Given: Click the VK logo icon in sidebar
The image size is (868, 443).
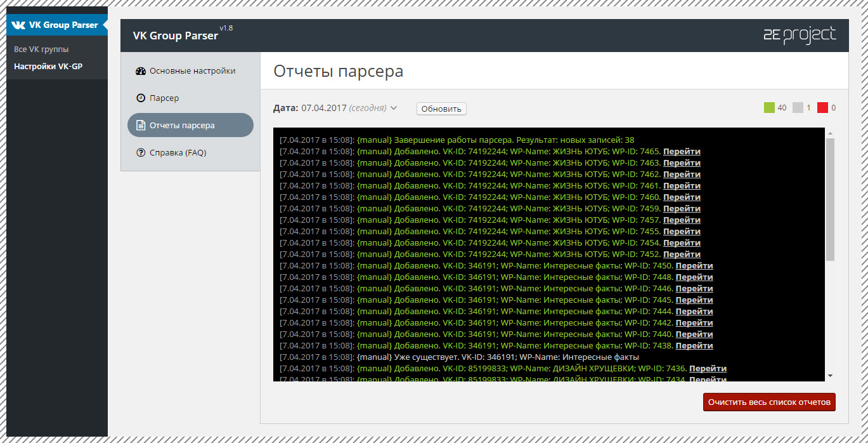Looking at the screenshot, I should 18,25.
